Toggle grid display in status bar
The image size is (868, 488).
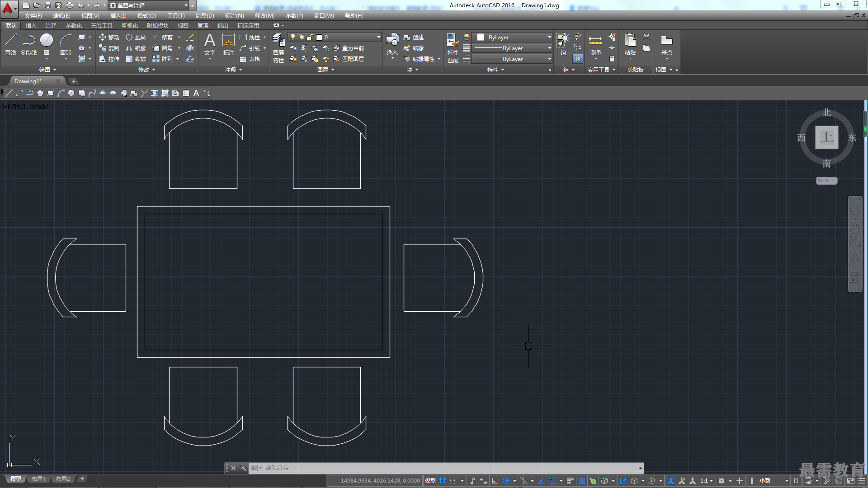443,481
